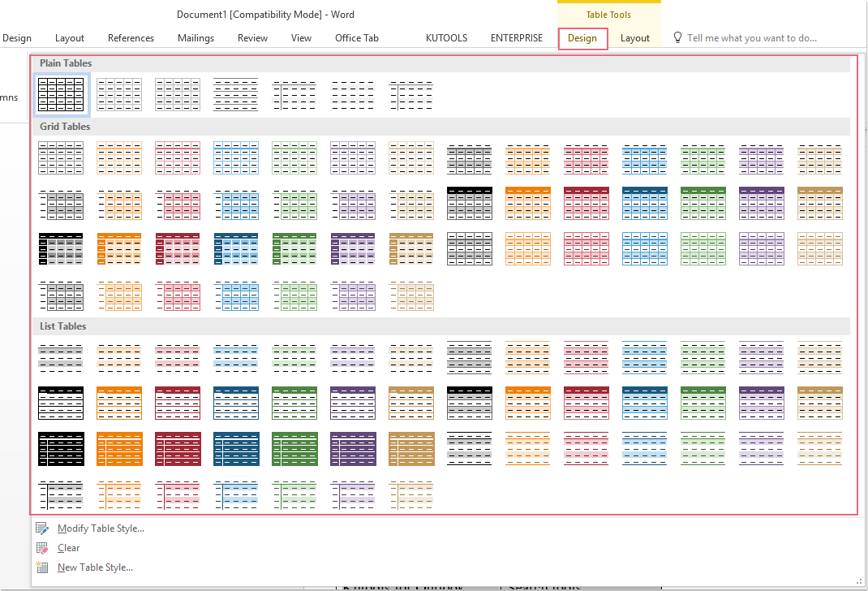This screenshot has width=868, height=591.
Task: Click the Clear eraser icon
Action: point(42,548)
